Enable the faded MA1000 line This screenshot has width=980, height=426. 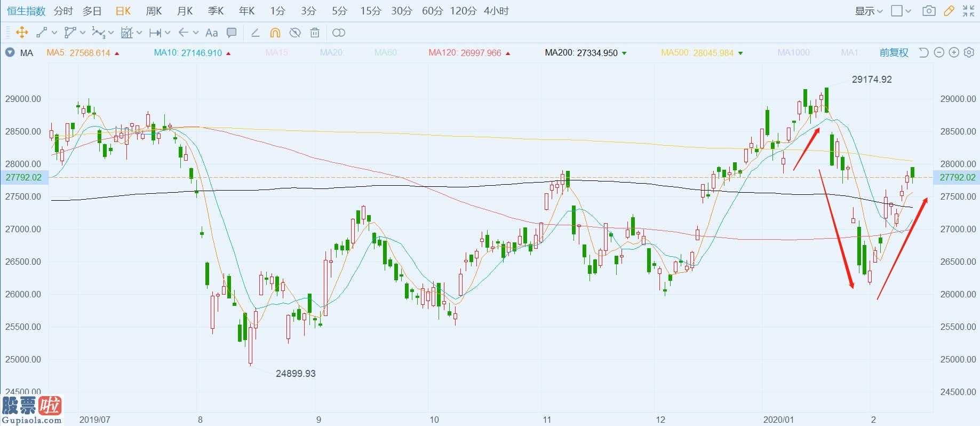793,52
